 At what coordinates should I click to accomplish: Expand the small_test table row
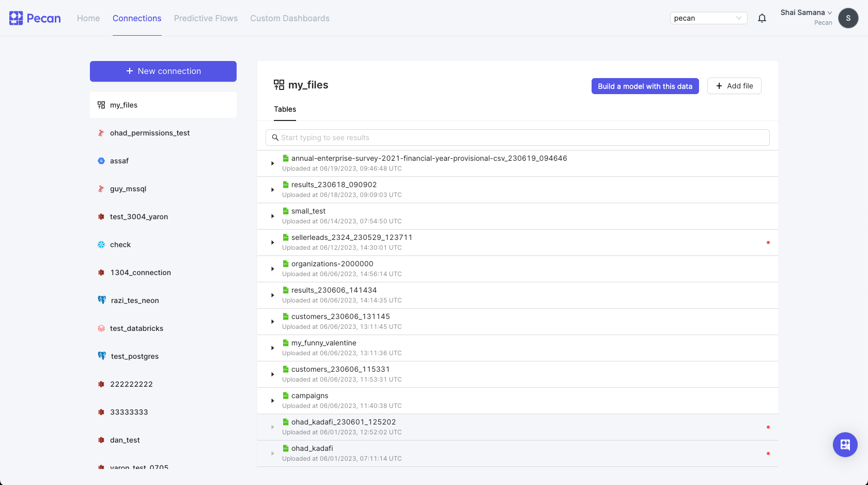point(273,216)
